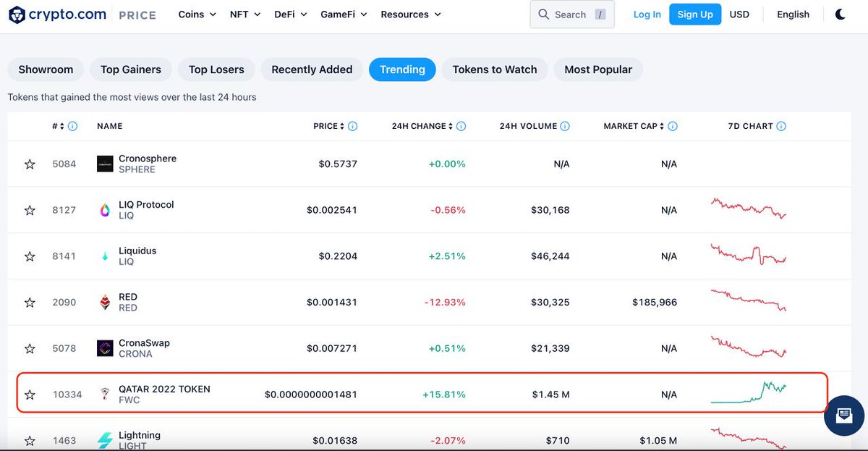The height and width of the screenshot is (451, 868).
Task: Click the $1.45 M volume value
Action: click(550, 395)
